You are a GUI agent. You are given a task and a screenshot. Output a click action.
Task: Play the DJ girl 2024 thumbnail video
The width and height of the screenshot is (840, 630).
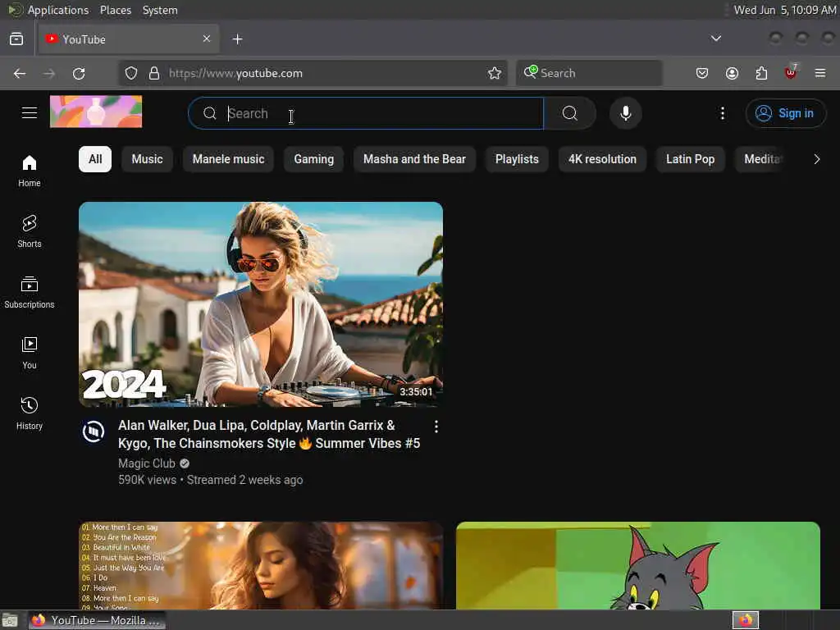click(x=261, y=304)
